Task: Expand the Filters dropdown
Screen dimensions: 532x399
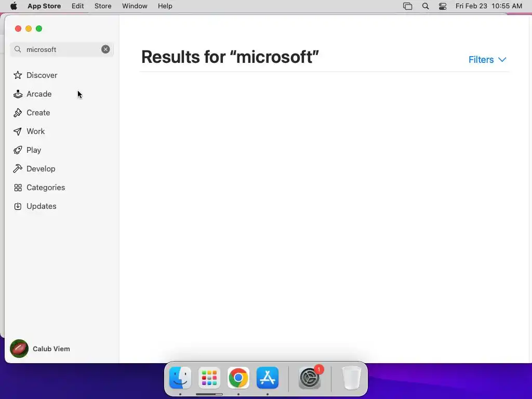Action: tap(487, 59)
